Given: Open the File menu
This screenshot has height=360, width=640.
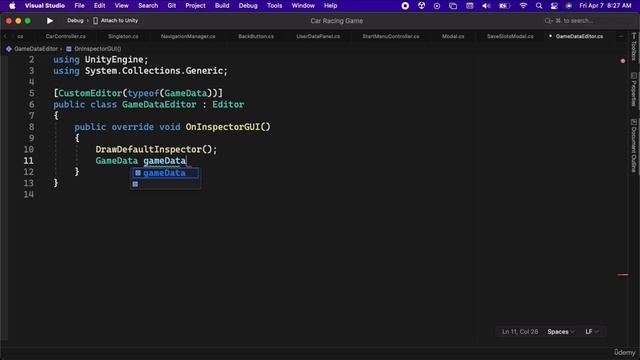Looking at the screenshot, I should pyautogui.click(x=80, y=6).
